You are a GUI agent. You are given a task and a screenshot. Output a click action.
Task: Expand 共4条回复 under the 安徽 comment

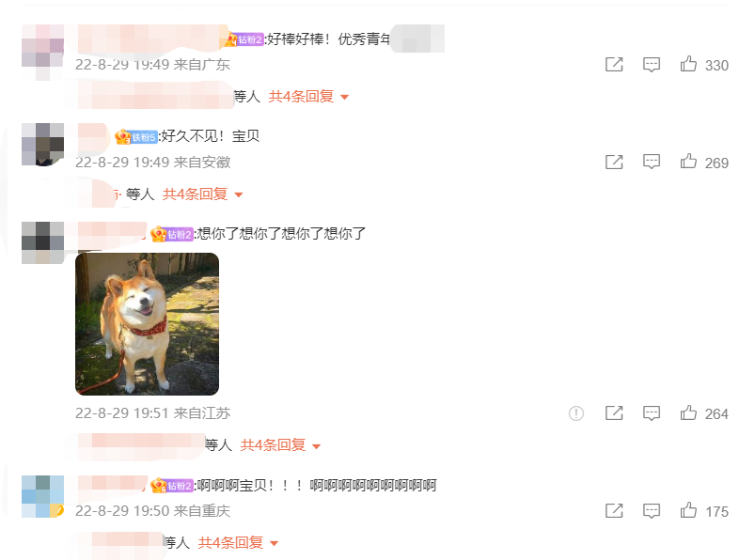click(202, 194)
